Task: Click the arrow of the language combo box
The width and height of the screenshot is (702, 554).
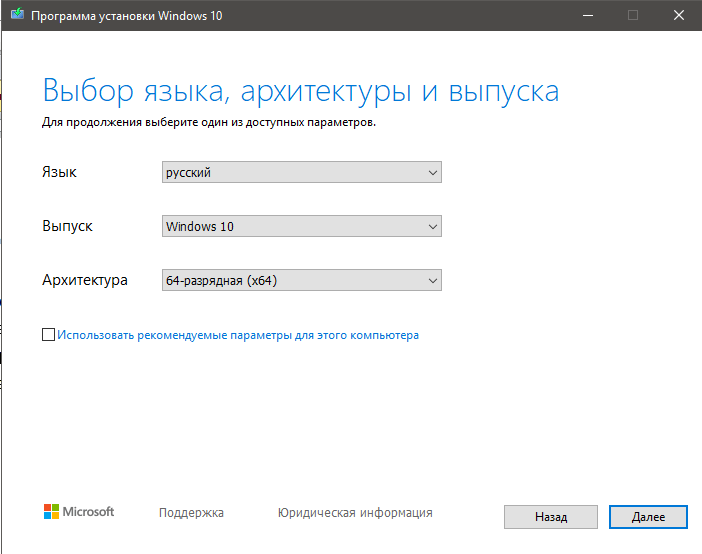Action: pos(432,172)
